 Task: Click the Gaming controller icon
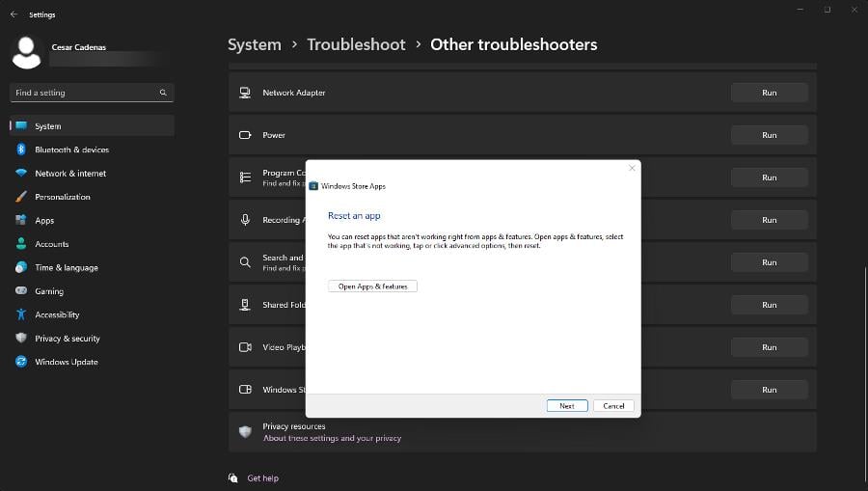tap(21, 290)
